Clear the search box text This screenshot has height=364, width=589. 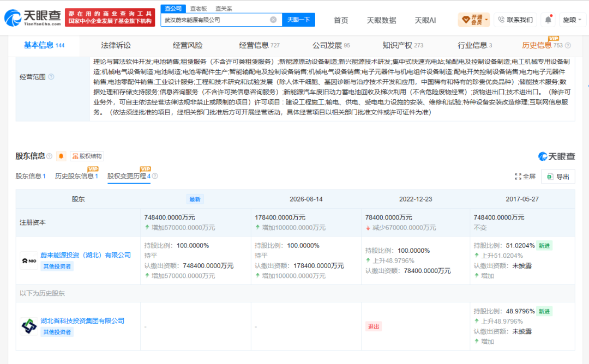tap(273, 20)
